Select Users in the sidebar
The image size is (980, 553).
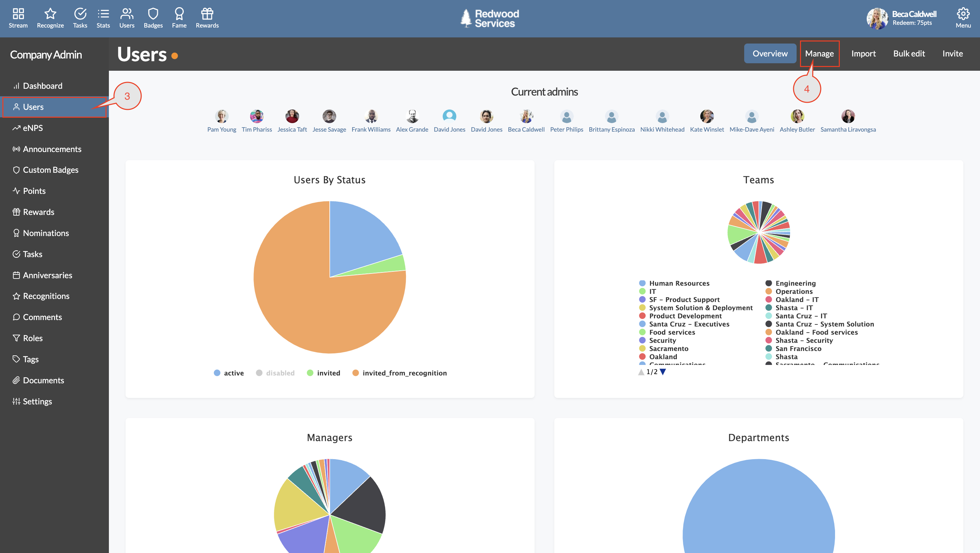coord(54,107)
